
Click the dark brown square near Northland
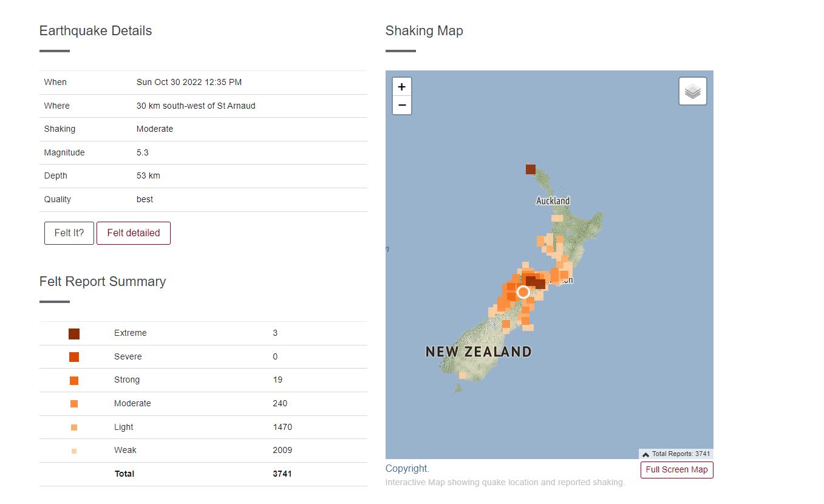pyautogui.click(x=531, y=169)
